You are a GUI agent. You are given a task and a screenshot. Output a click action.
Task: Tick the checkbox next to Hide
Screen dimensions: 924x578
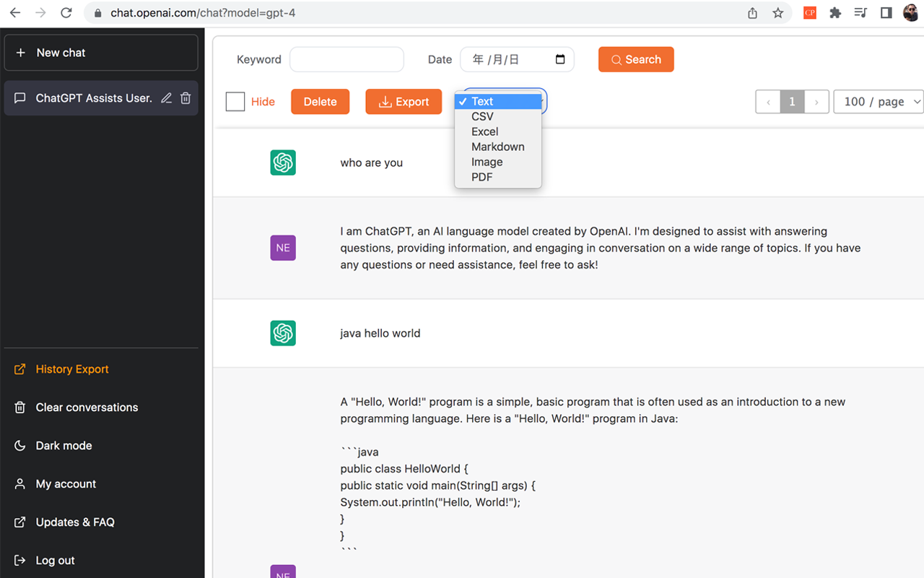pyautogui.click(x=235, y=102)
